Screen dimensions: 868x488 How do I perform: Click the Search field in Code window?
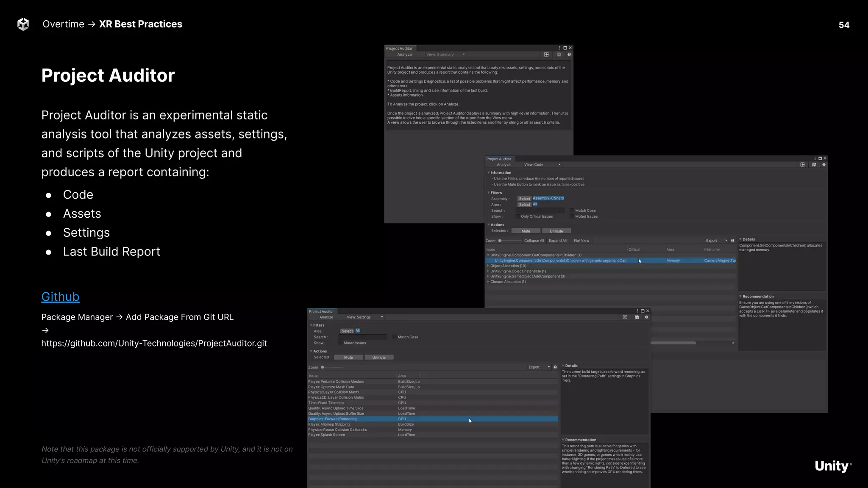point(540,211)
